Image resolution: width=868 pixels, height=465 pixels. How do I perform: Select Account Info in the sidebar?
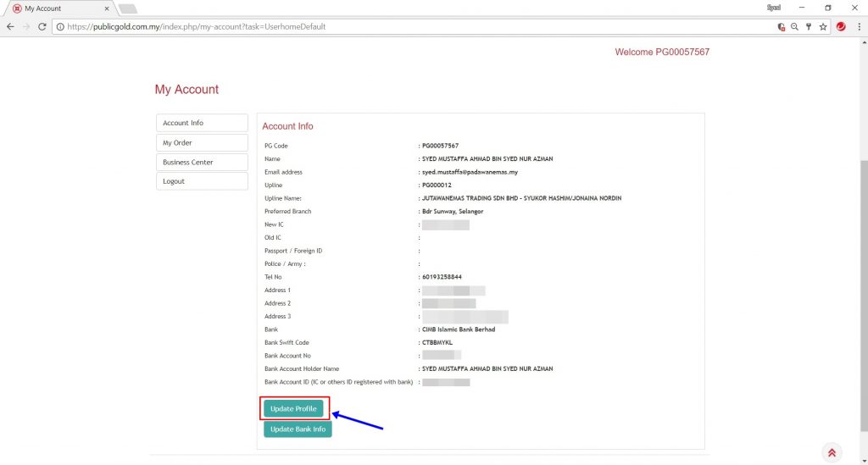[x=202, y=123]
